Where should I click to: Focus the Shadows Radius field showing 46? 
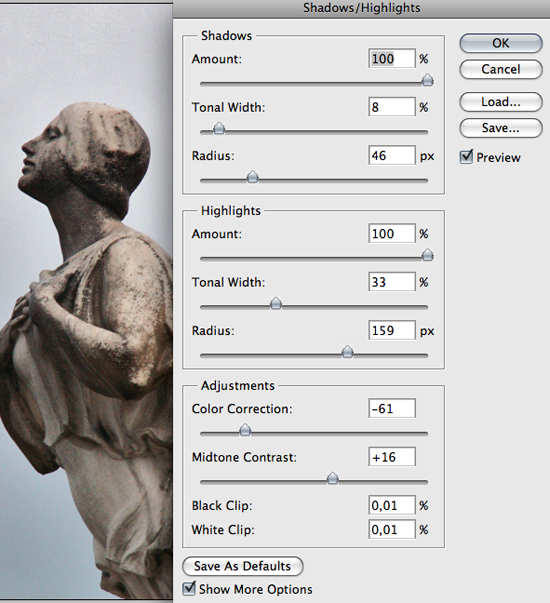pos(392,155)
